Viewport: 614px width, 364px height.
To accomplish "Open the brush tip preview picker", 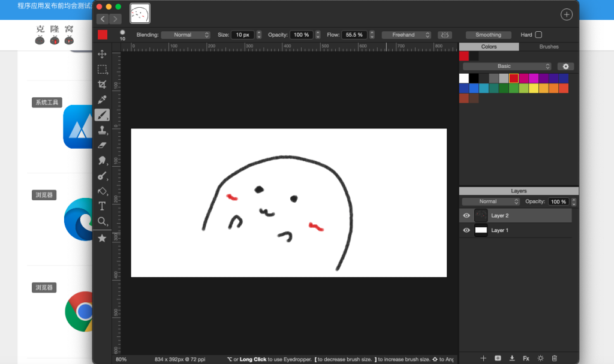I will (122, 35).
